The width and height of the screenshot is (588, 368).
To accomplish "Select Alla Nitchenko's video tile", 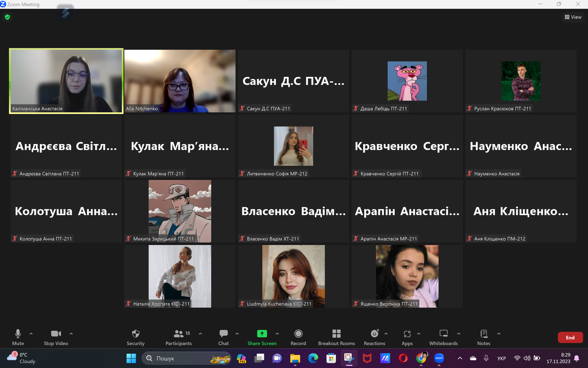I will [x=180, y=81].
